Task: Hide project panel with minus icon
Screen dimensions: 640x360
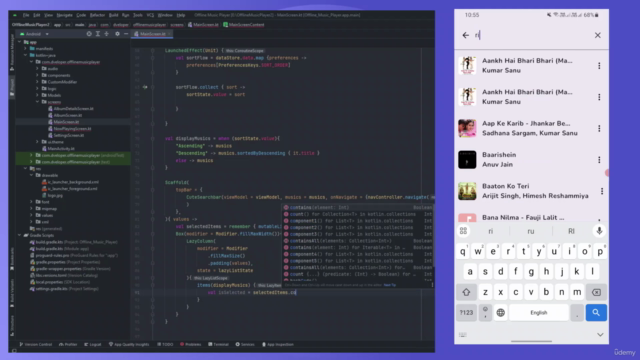Action: click(126, 34)
